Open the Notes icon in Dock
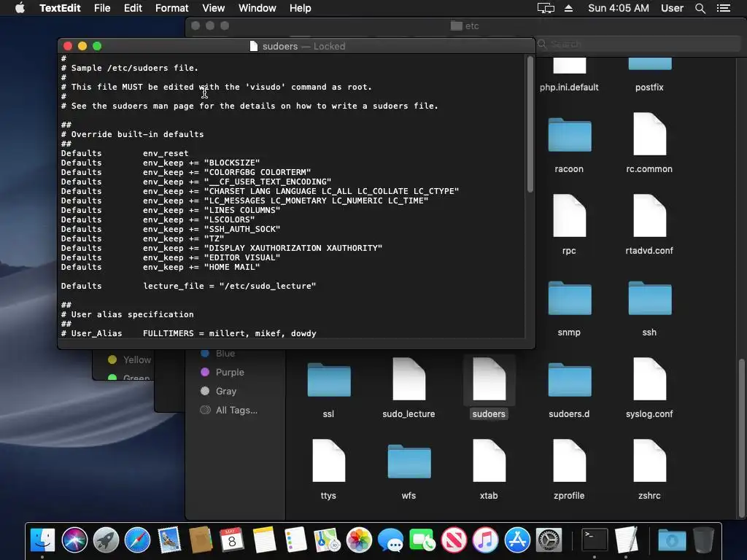The image size is (747, 560). pyautogui.click(x=264, y=540)
